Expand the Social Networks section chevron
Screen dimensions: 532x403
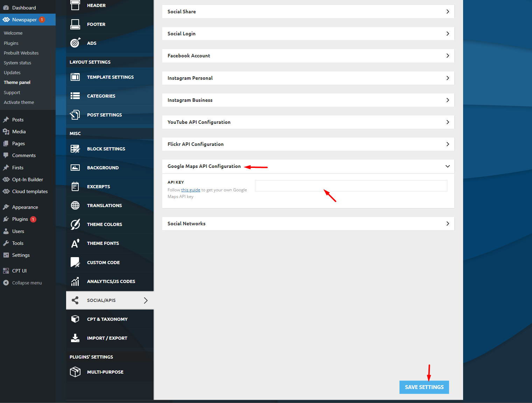448,224
